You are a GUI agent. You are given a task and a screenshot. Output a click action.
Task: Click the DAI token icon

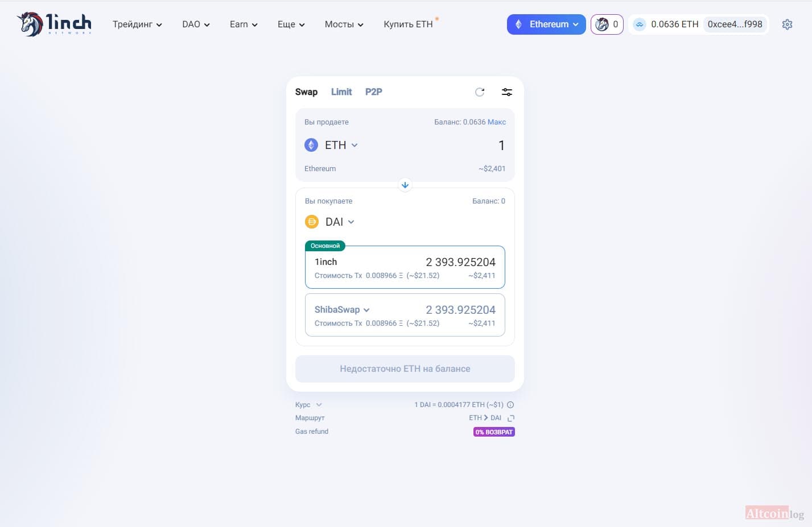click(312, 222)
